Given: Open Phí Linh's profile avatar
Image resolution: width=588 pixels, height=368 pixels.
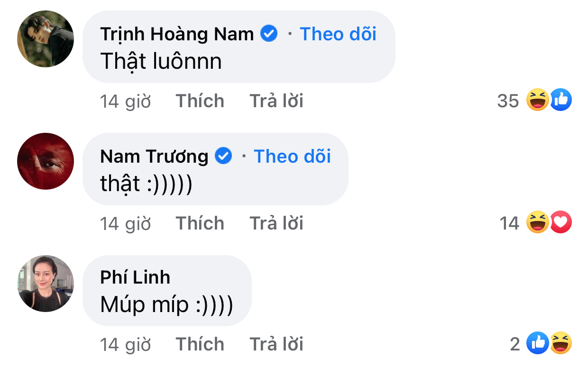Looking at the screenshot, I should (x=46, y=283).
